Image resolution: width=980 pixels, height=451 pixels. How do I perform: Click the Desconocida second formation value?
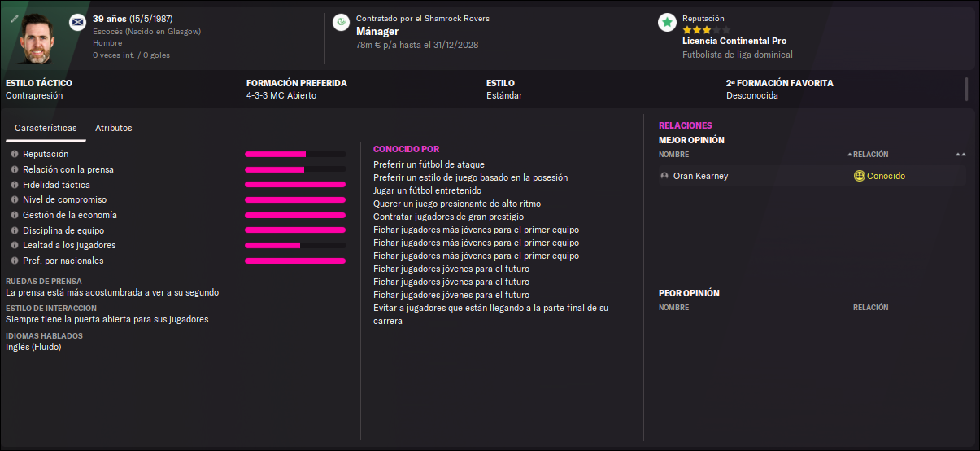[752, 95]
